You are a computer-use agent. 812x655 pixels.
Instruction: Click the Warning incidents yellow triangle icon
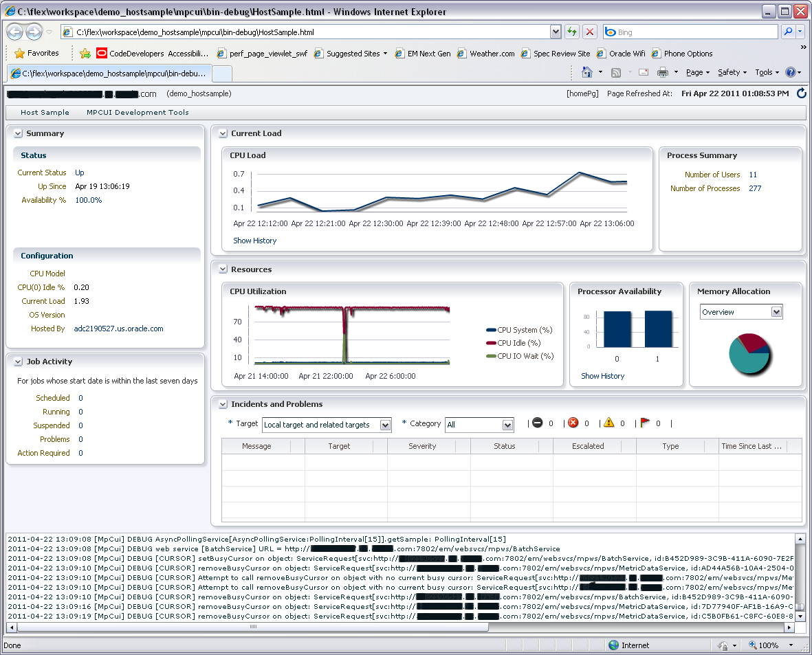609,423
